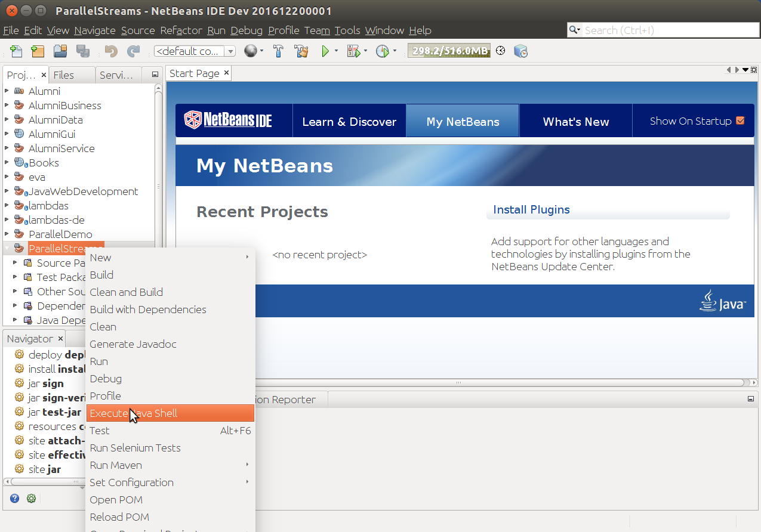Switch to the Files tab
The width and height of the screenshot is (761, 532).
(64, 75)
